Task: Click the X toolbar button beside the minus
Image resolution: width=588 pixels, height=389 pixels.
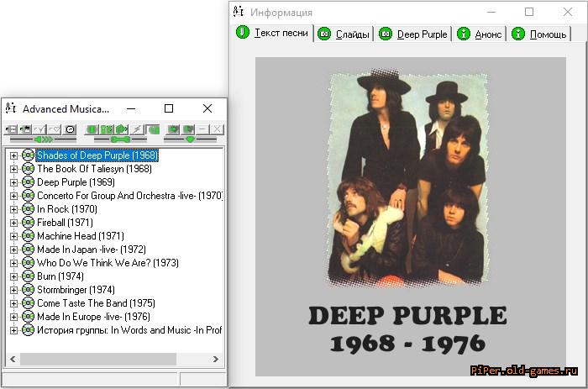Action: tap(217, 129)
